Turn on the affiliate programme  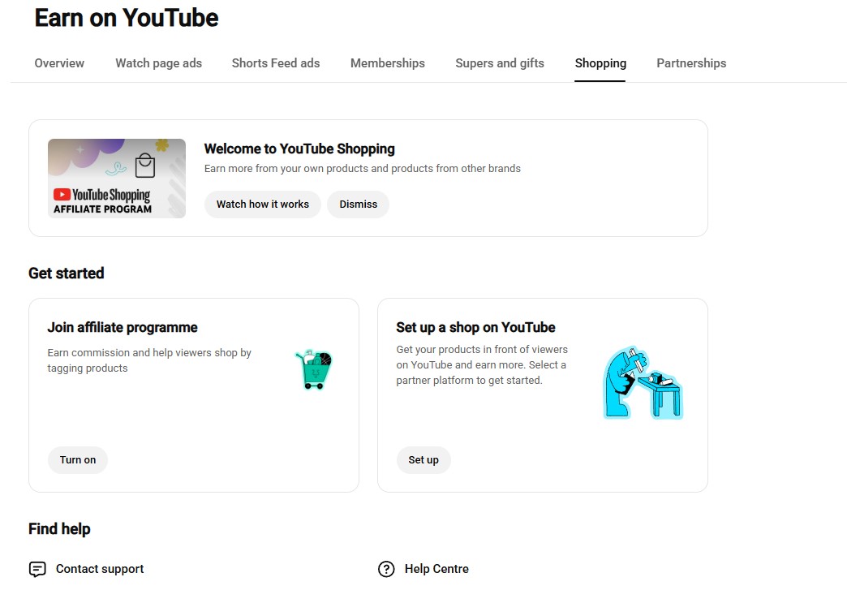(x=78, y=460)
